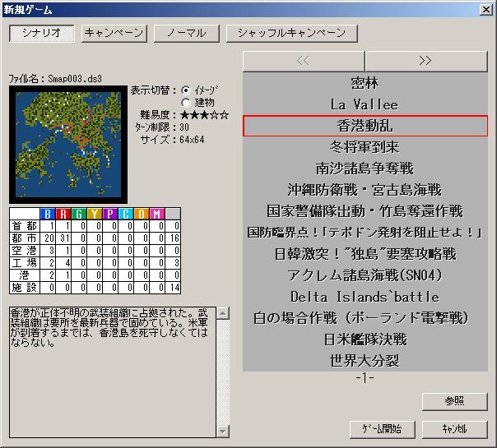Select the 建物 display radio button

[x=186, y=103]
